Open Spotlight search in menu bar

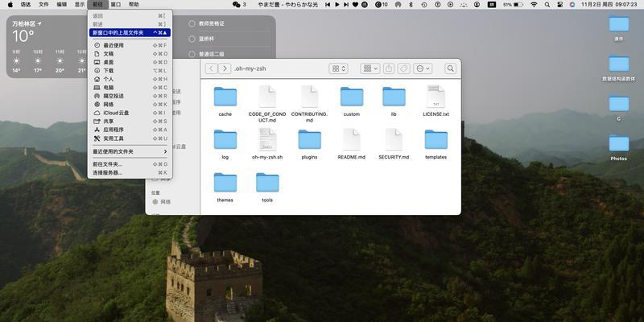tap(547, 5)
